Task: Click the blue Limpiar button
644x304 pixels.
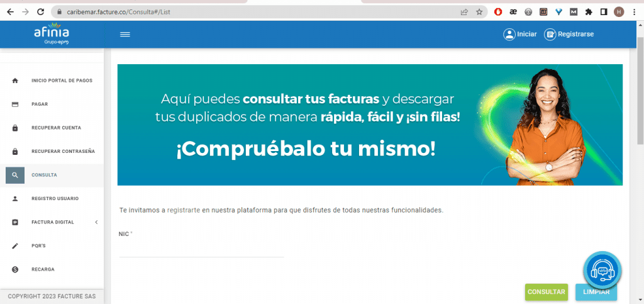Action: click(x=596, y=292)
